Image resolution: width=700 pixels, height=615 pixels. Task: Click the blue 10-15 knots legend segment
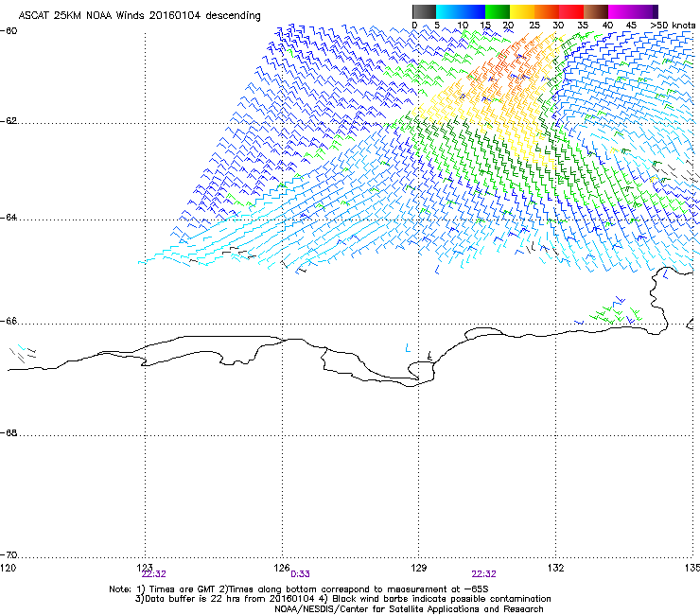pyautogui.click(x=473, y=11)
